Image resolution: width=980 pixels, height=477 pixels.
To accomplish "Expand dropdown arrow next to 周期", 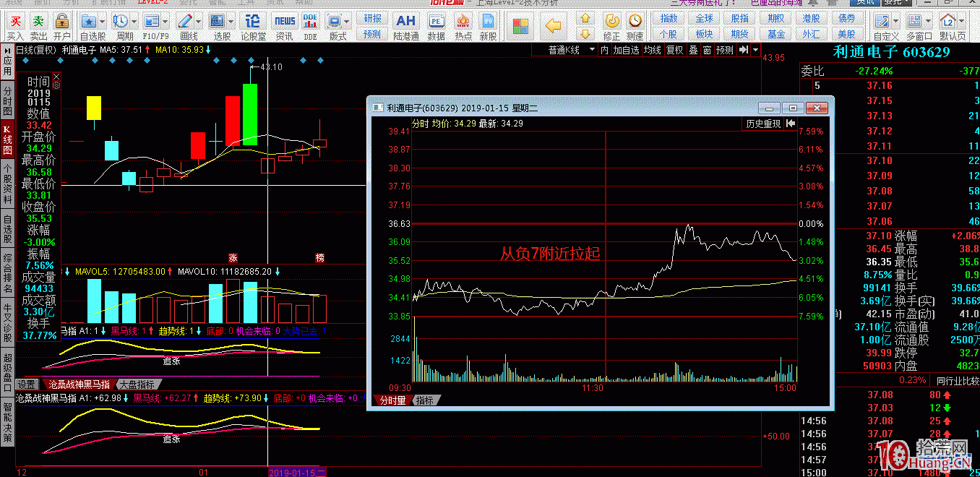I will (x=134, y=21).
